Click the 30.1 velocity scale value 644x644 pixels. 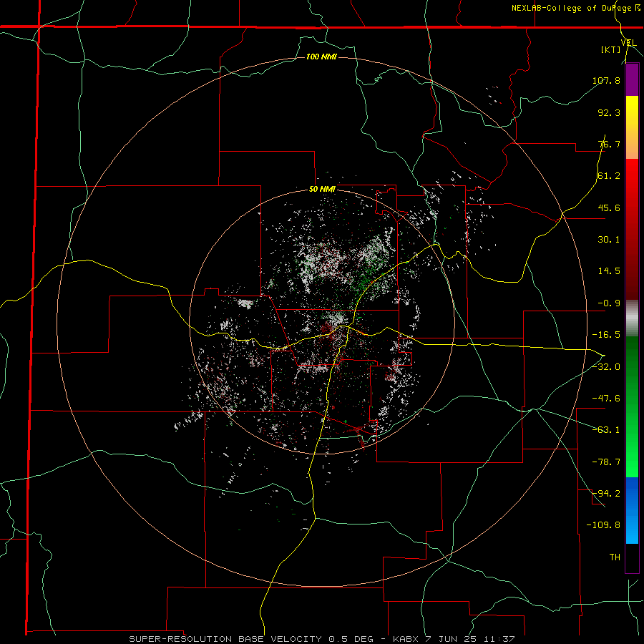pos(609,240)
